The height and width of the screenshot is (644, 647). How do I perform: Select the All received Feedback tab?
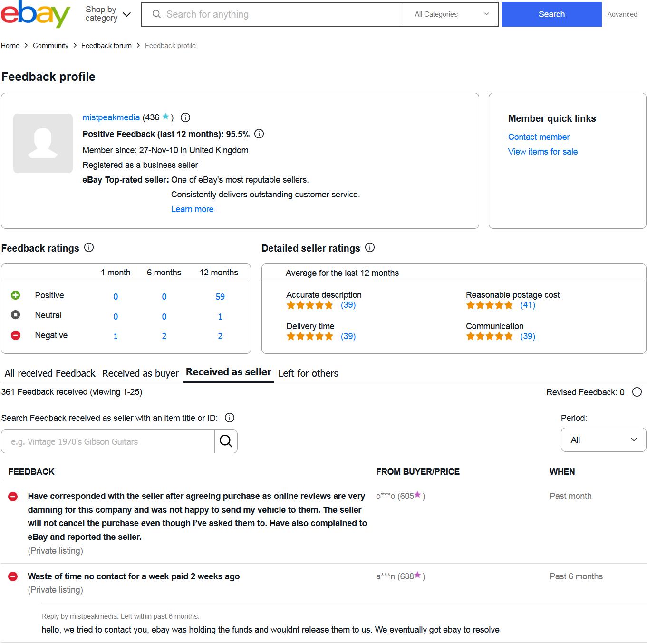click(50, 373)
